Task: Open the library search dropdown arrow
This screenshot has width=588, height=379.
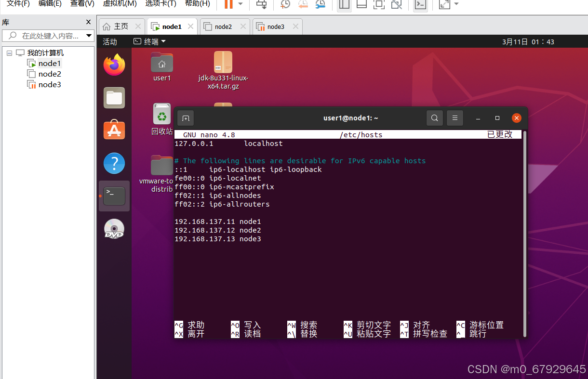Action: point(89,36)
